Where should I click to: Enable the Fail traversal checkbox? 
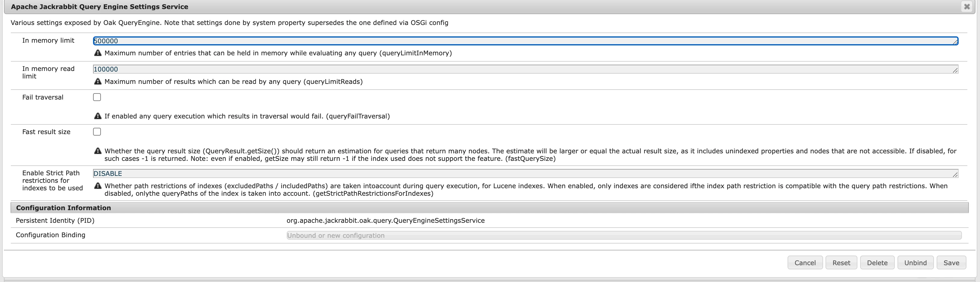[97, 97]
